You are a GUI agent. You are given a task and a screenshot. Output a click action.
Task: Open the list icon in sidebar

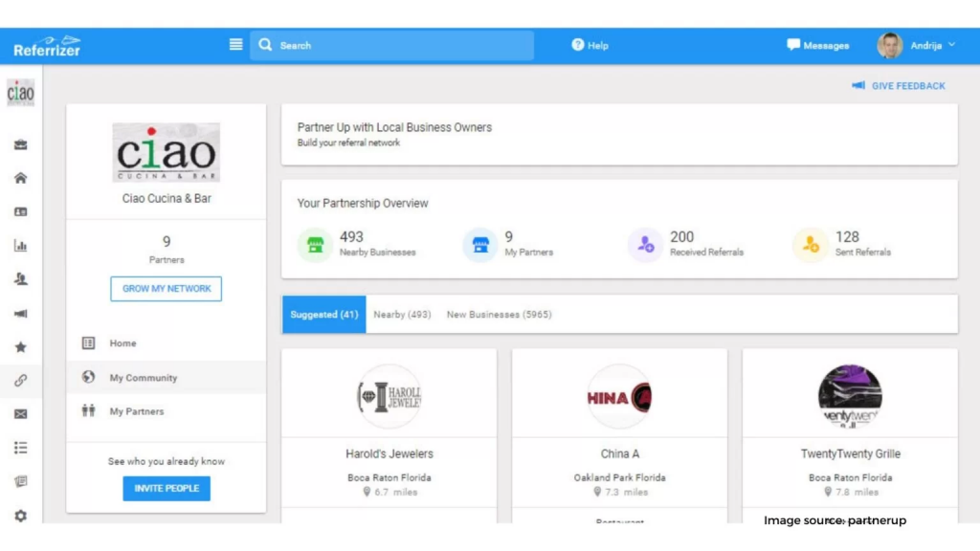pos(21,448)
